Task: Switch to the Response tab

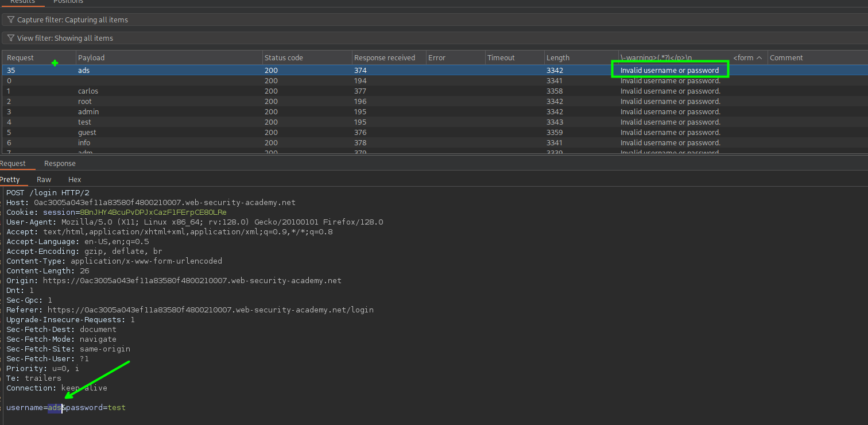Action: tap(60, 164)
